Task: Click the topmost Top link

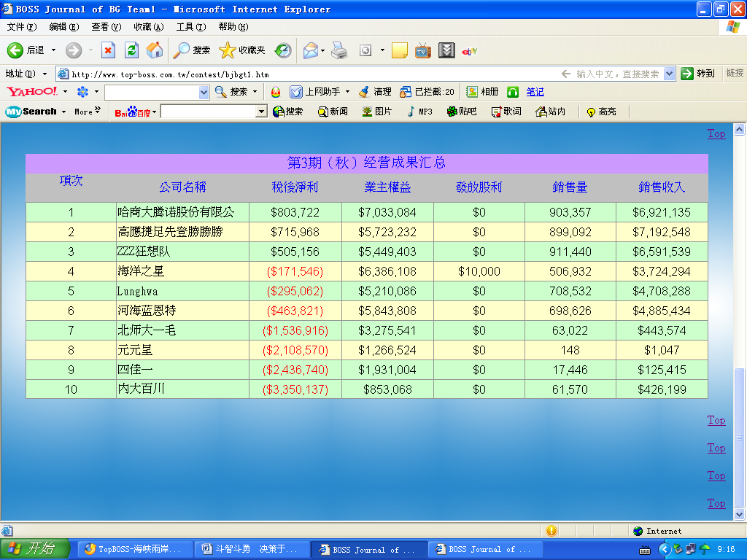Action: click(716, 133)
